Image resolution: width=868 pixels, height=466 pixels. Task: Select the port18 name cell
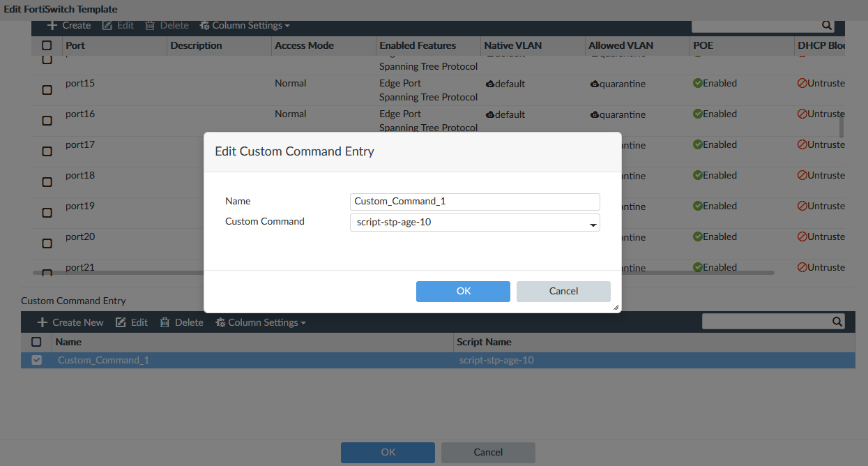click(80, 175)
